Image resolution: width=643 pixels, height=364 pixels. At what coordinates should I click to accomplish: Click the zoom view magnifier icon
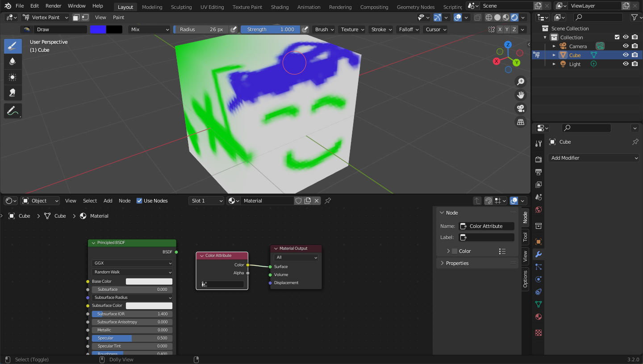(520, 81)
